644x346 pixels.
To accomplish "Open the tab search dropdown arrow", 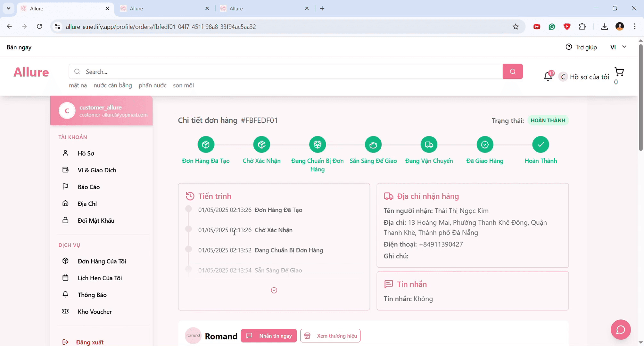I will 9,8.
